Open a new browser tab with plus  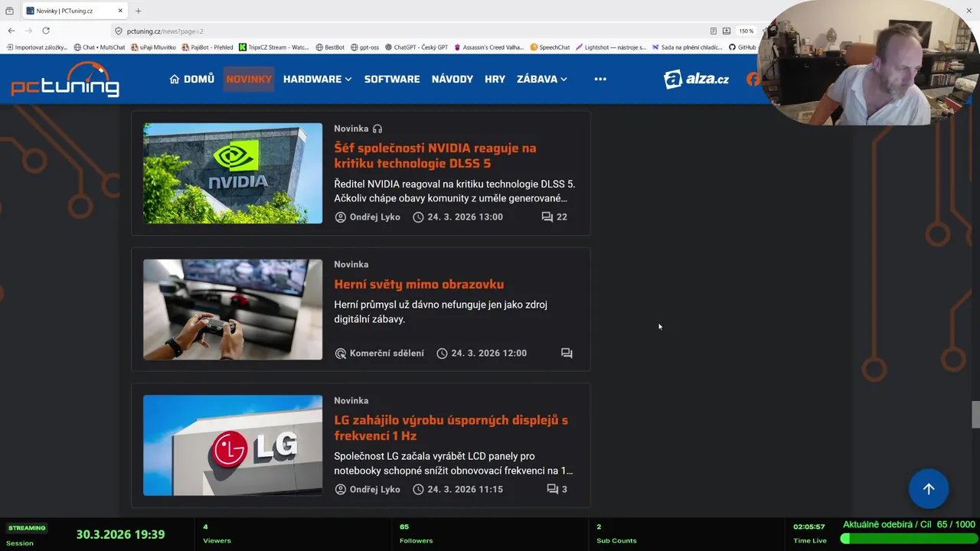coord(138,11)
